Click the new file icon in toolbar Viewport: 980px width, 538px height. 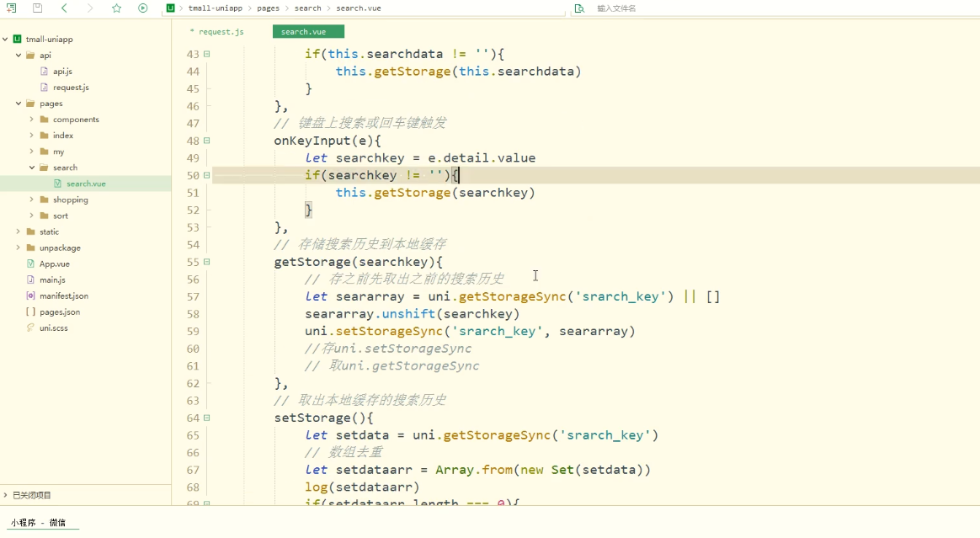pyautogui.click(x=11, y=8)
